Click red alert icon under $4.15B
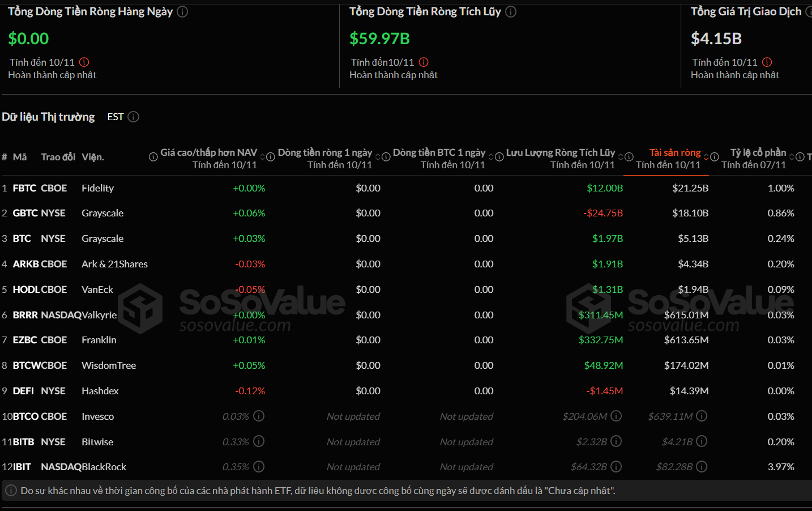The width and height of the screenshot is (812, 511). pos(767,62)
